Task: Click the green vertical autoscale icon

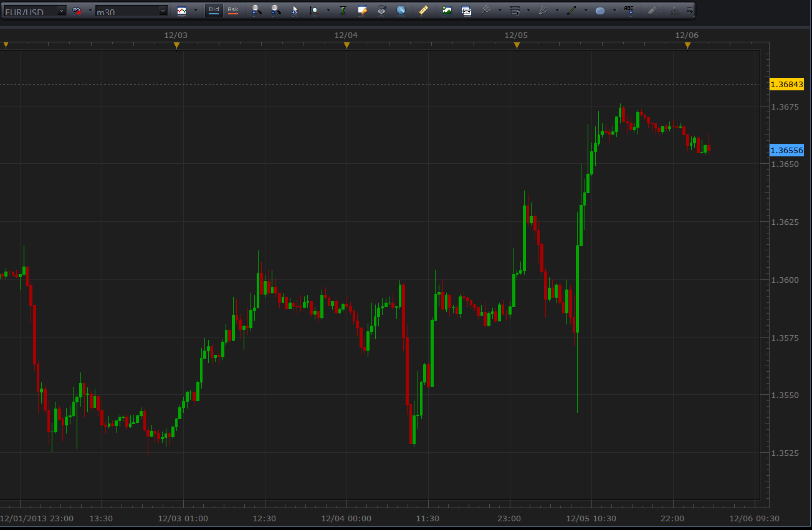Action: pos(343,10)
